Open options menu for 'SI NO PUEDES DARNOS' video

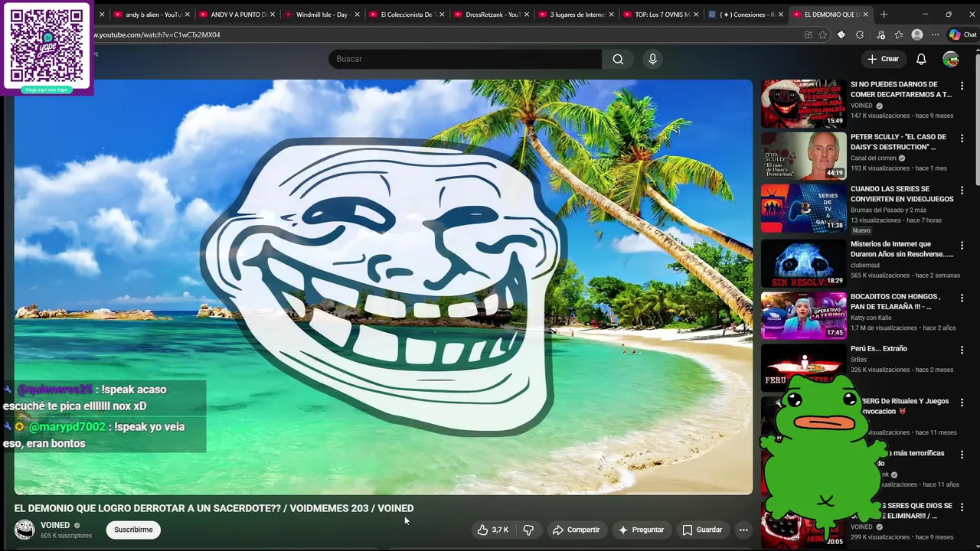962,86
